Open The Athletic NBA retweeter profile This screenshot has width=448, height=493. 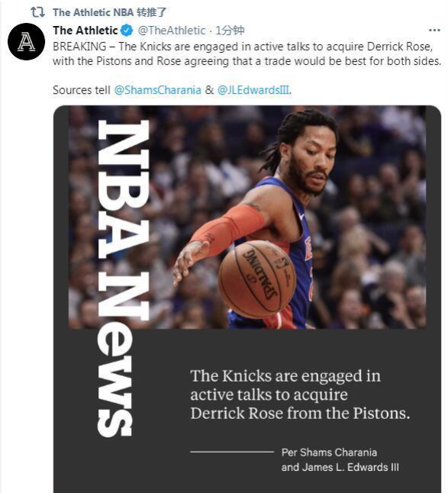coord(93,12)
